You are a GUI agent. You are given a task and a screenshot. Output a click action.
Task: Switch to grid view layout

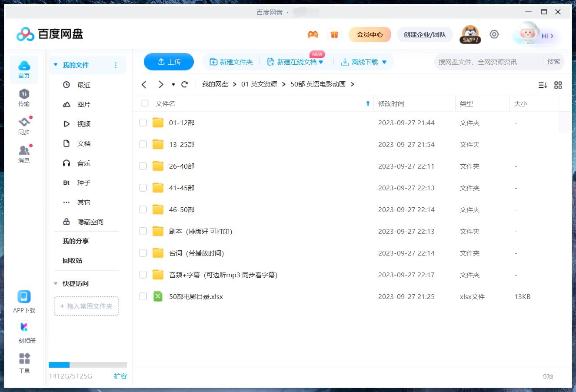point(558,85)
